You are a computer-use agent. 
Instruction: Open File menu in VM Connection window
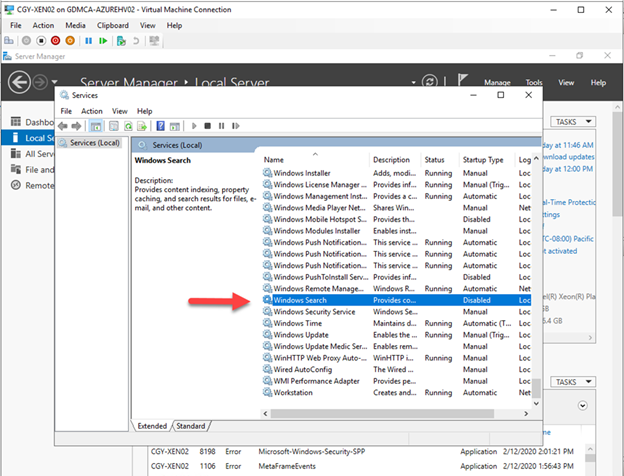point(16,25)
